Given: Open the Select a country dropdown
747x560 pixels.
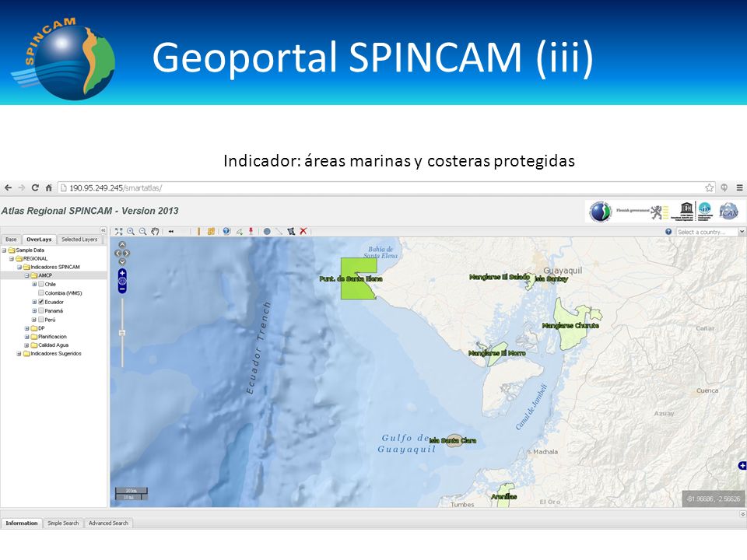Looking at the screenshot, I should pyautogui.click(x=742, y=232).
